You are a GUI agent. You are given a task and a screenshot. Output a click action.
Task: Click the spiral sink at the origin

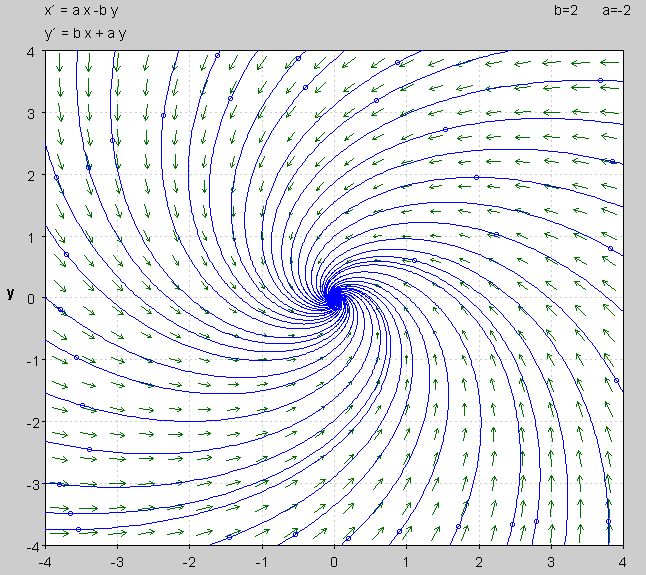tap(335, 297)
